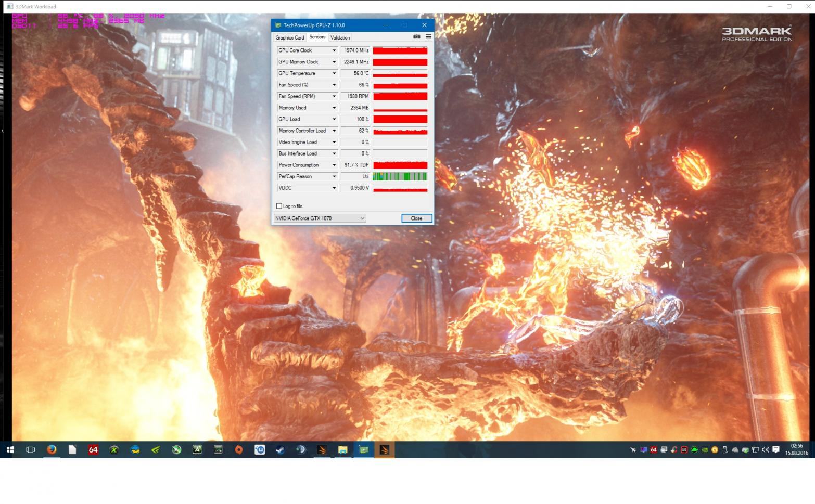The height and width of the screenshot is (504, 815).
Task: Expand the GPU Load sensor dropdown
Action: [334, 119]
